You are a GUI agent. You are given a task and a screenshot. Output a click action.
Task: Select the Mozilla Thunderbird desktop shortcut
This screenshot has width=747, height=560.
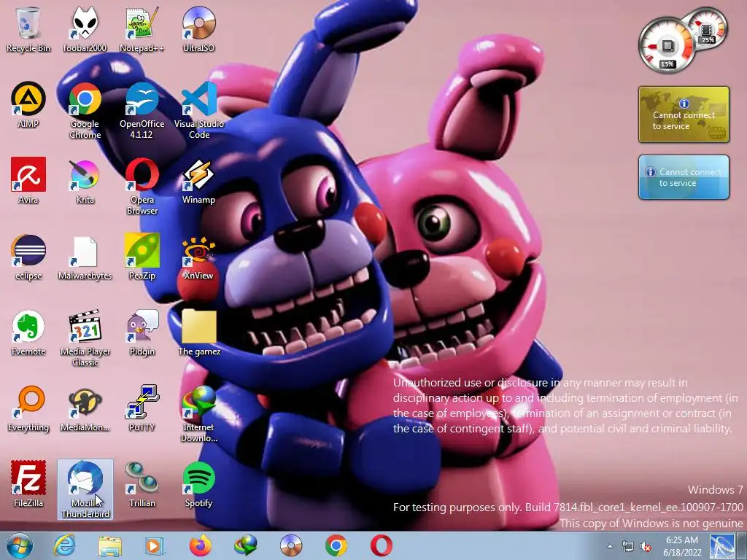click(x=85, y=489)
